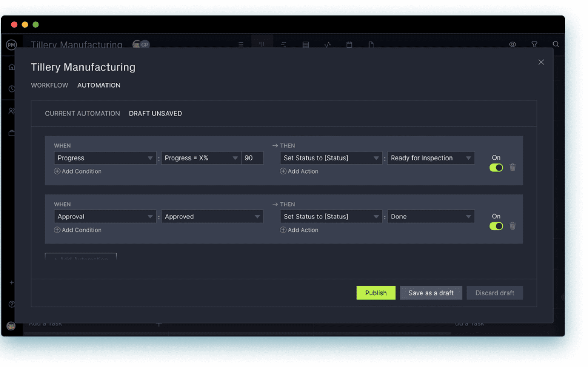Screen dimensions: 588x367
Task: Toggle the visibility eye icon
Action: tap(512, 44)
